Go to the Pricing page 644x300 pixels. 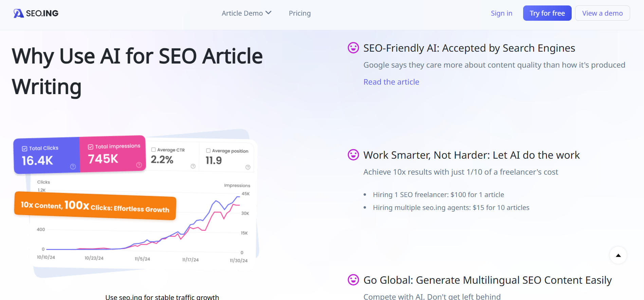300,13
